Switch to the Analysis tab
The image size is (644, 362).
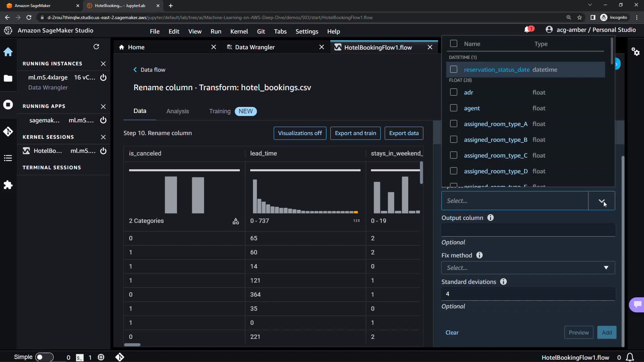(177, 111)
